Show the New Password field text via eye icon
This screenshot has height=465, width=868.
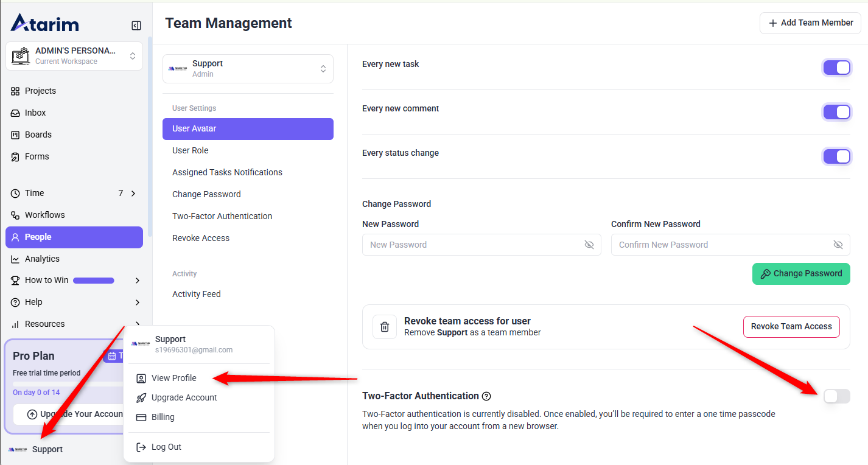pyautogui.click(x=589, y=245)
